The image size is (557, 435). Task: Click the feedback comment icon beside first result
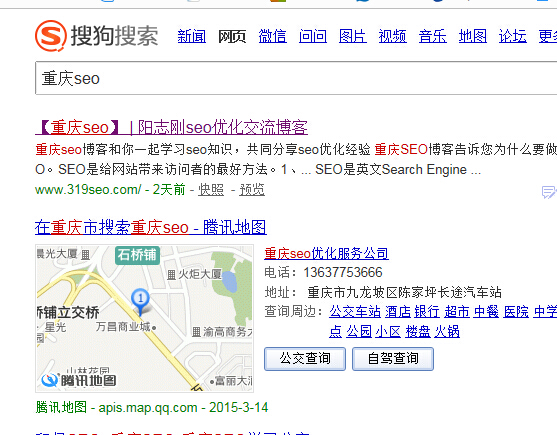(x=549, y=192)
